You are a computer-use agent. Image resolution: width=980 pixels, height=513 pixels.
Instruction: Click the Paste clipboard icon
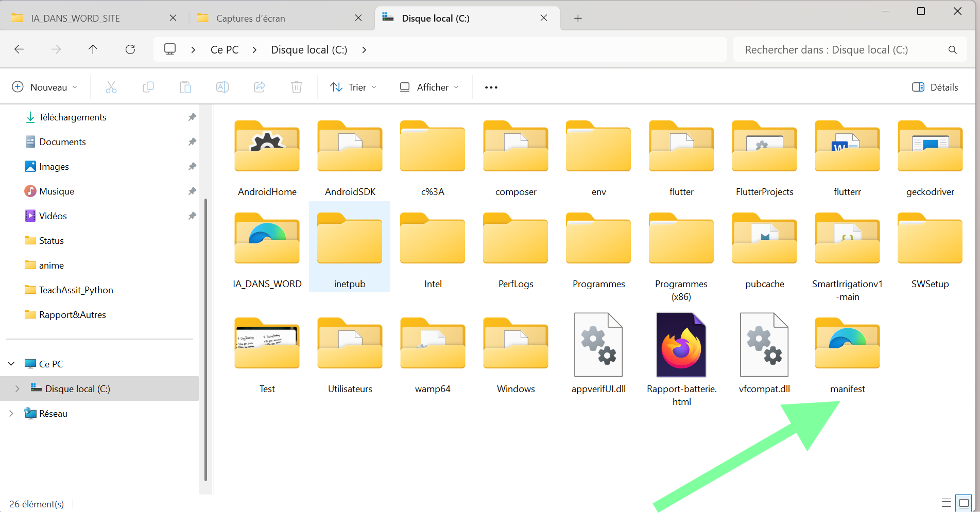coord(185,87)
